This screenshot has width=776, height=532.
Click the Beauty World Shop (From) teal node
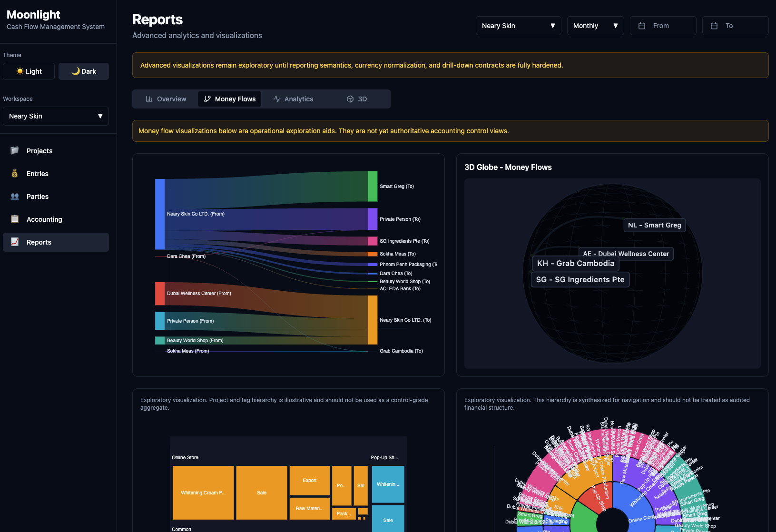pos(160,340)
